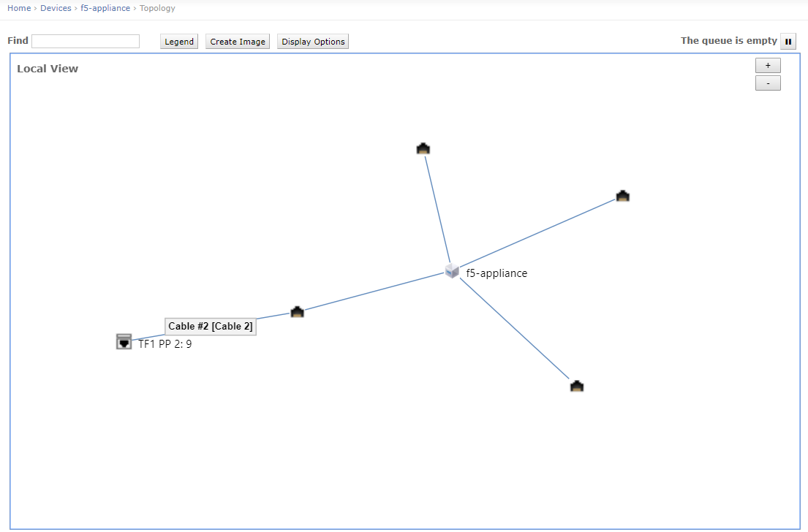Select the uppermost port icon above f5-appliance

[423, 149]
